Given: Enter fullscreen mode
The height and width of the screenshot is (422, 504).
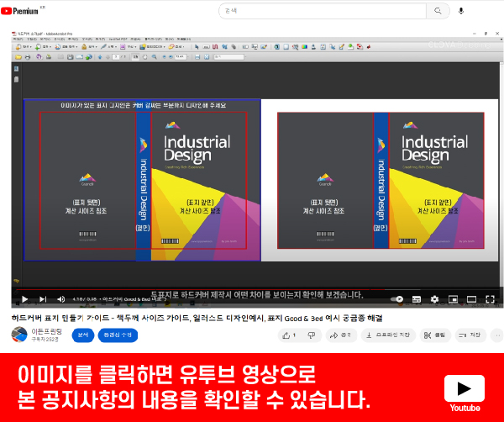Looking at the screenshot, I should click(x=490, y=299).
